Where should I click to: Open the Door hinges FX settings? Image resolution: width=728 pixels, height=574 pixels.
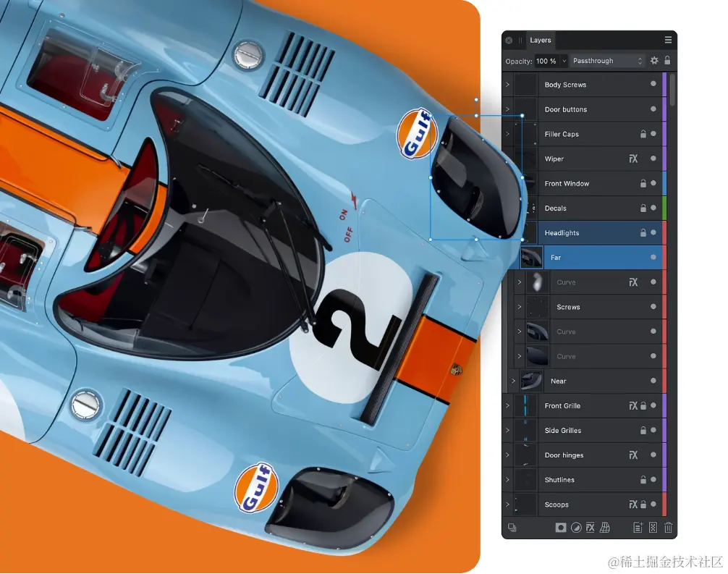[x=633, y=455]
